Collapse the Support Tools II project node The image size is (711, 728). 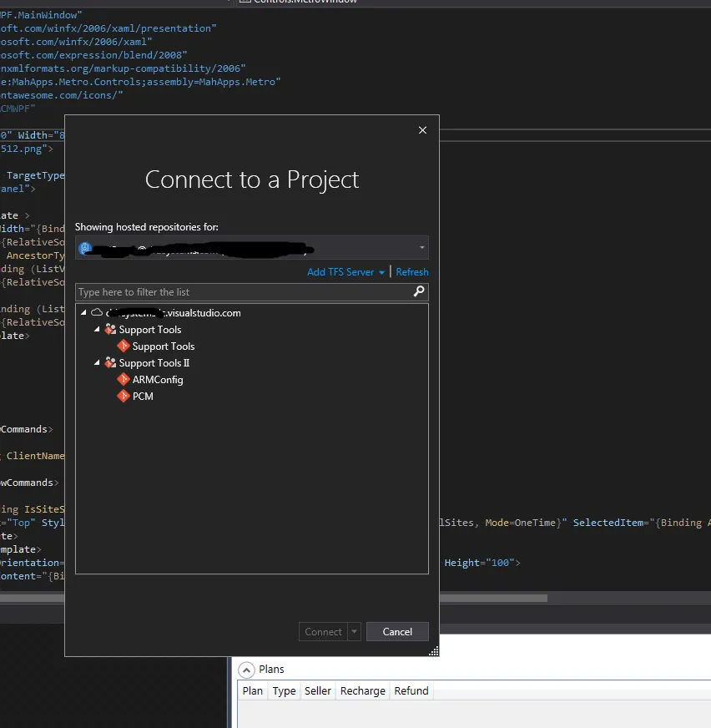pos(97,363)
